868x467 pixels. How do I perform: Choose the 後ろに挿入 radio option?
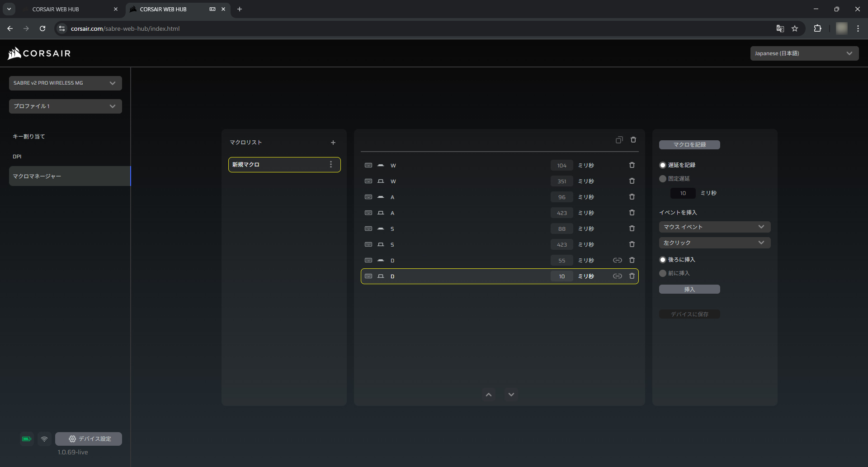663,260
